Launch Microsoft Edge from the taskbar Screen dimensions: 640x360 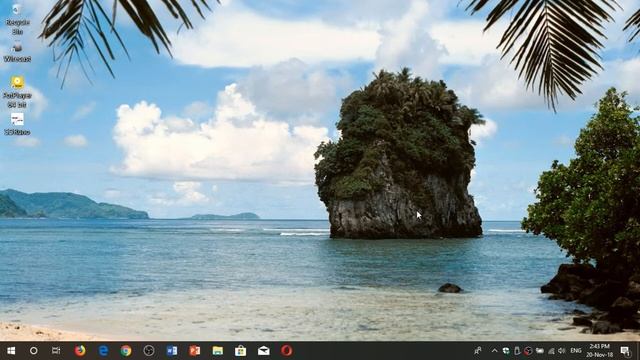(103, 351)
